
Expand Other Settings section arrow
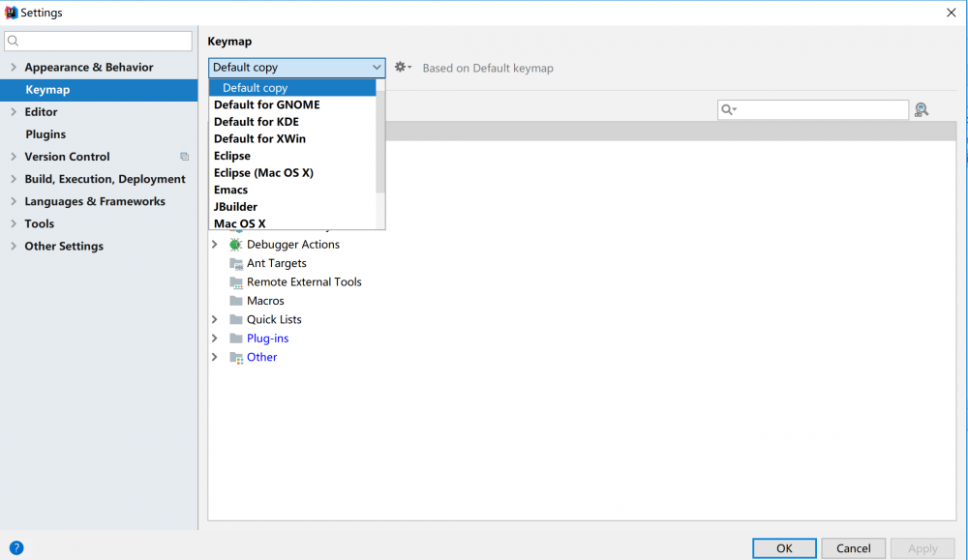14,246
